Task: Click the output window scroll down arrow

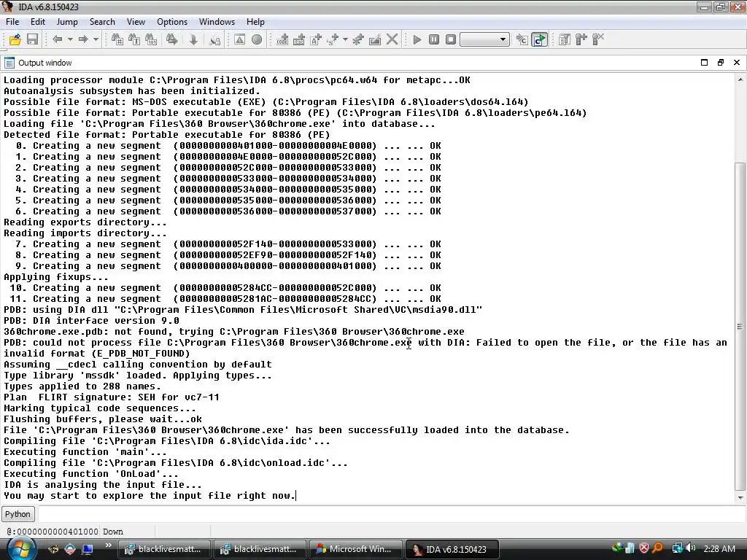Action: [740, 497]
